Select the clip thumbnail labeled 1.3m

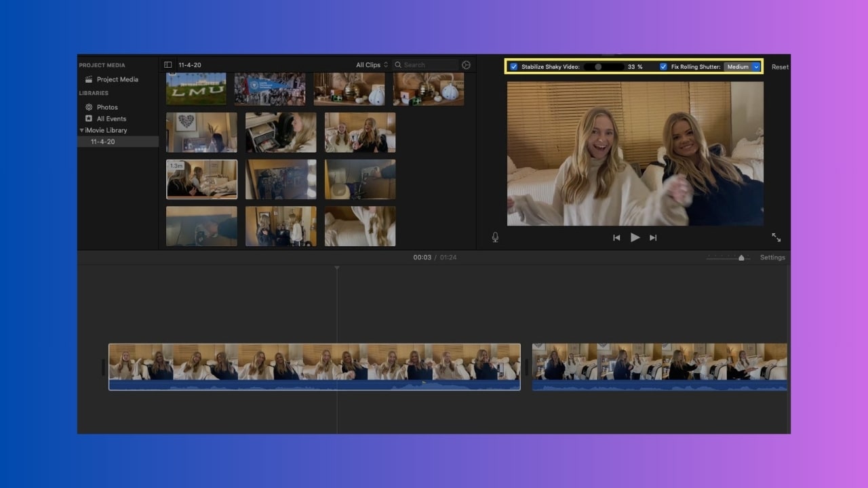pyautogui.click(x=201, y=179)
